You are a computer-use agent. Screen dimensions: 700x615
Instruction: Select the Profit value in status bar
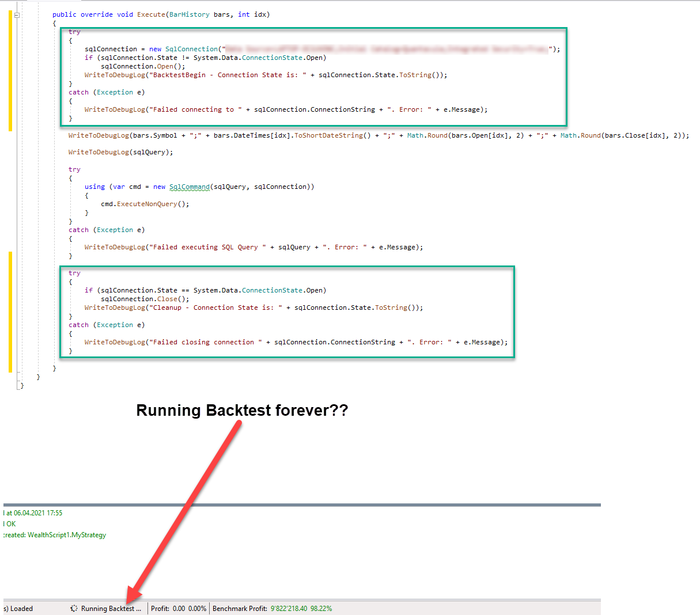click(x=179, y=608)
